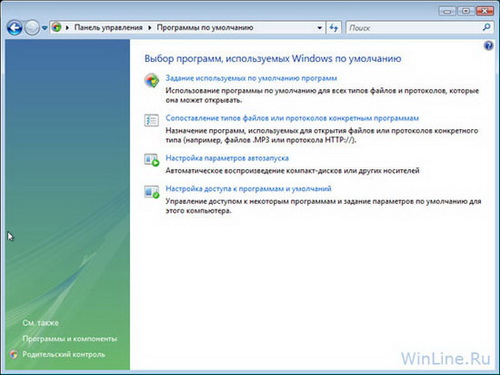Viewport: 500px width, 375px height.
Task: Open the address bar history dropdown
Action: coord(319,28)
